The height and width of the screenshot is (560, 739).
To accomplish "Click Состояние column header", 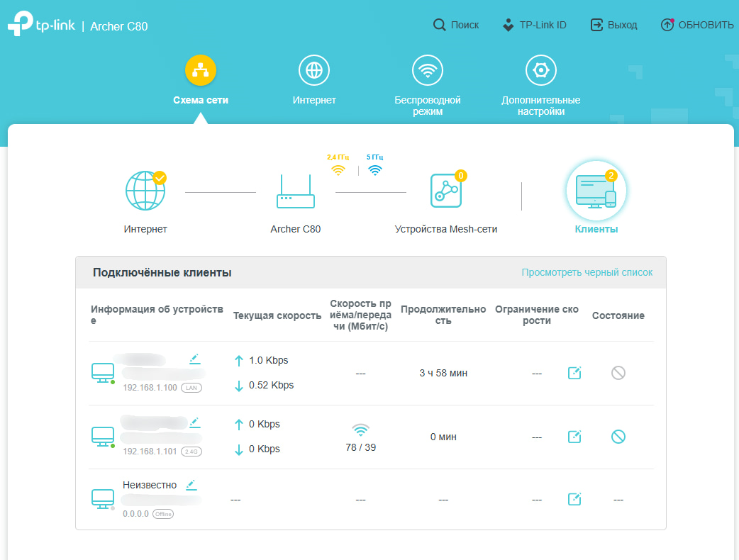I will tap(618, 315).
